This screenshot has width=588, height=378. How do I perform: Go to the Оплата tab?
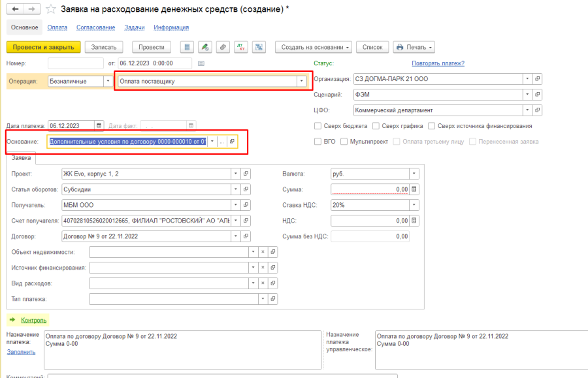tap(57, 27)
